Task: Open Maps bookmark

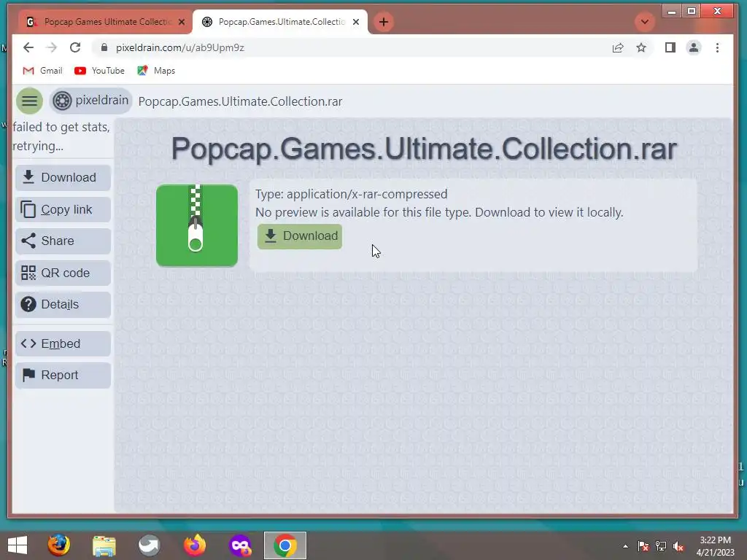Action: (x=156, y=71)
